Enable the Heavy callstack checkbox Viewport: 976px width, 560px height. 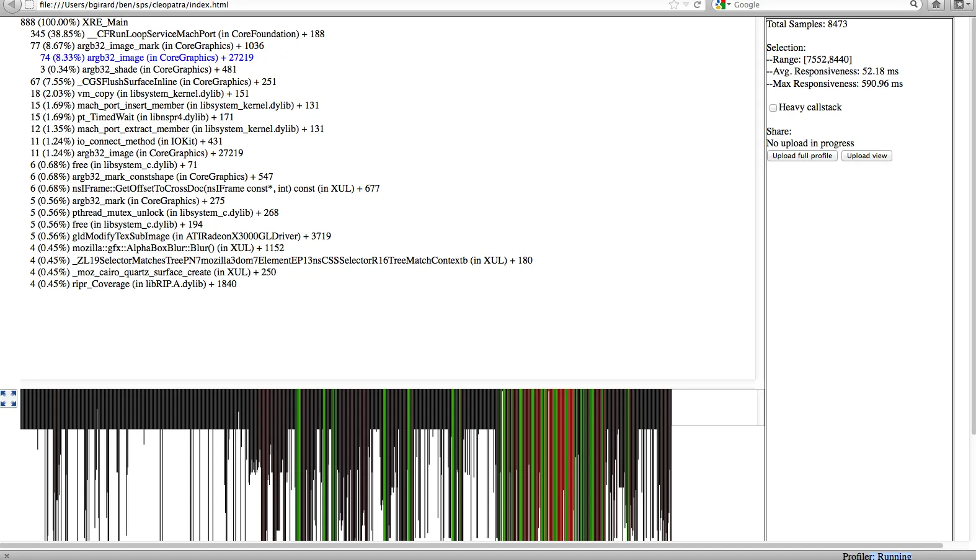[773, 108]
